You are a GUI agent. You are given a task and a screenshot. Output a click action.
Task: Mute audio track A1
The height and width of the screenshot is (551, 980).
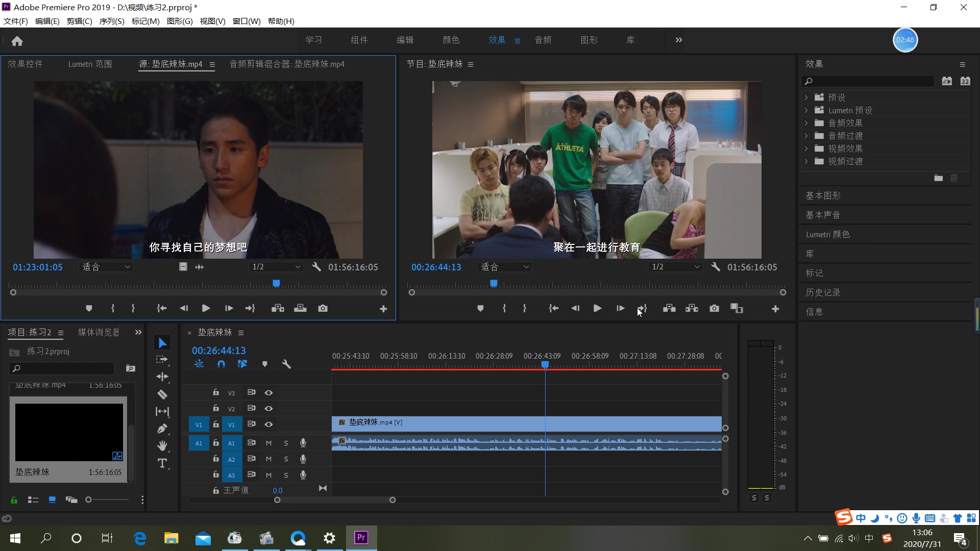click(x=268, y=443)
